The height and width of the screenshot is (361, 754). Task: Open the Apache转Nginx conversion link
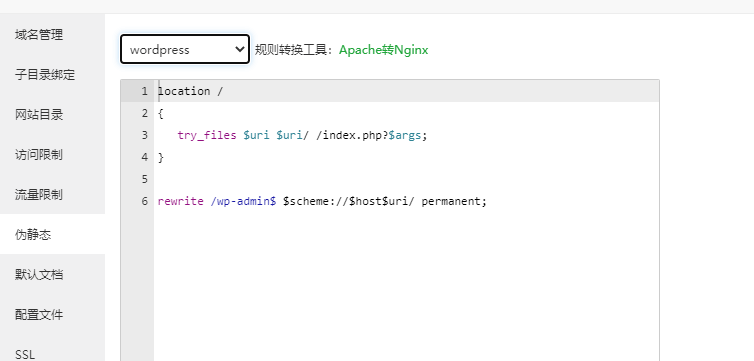(383, 50)
